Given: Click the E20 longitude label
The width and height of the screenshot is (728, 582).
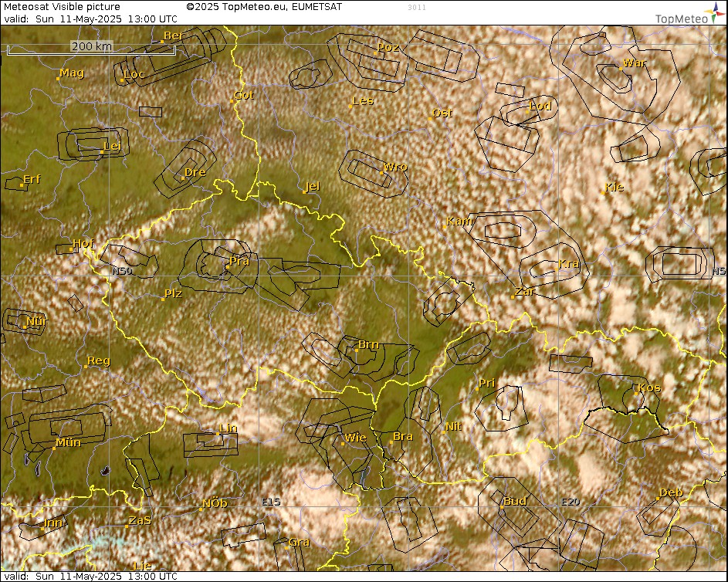Looking at the screenshot, I should tap(571, 502).
